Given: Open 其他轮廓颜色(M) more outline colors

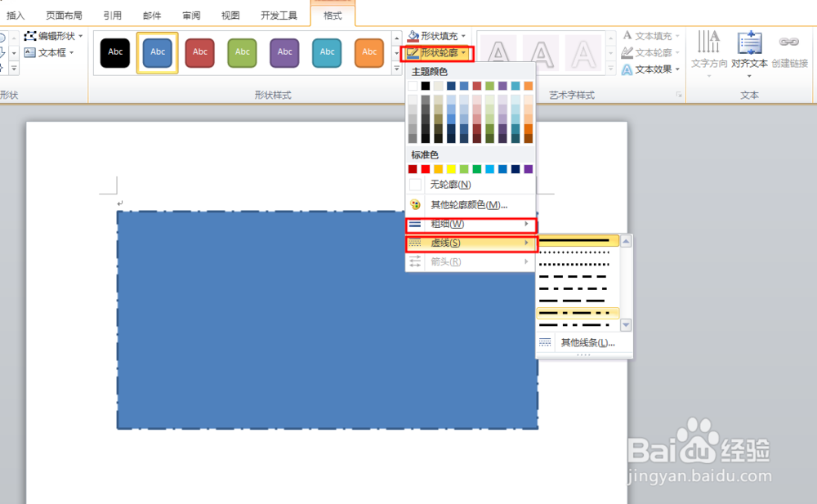Looking at the screenshot, I should coord(471,205).
